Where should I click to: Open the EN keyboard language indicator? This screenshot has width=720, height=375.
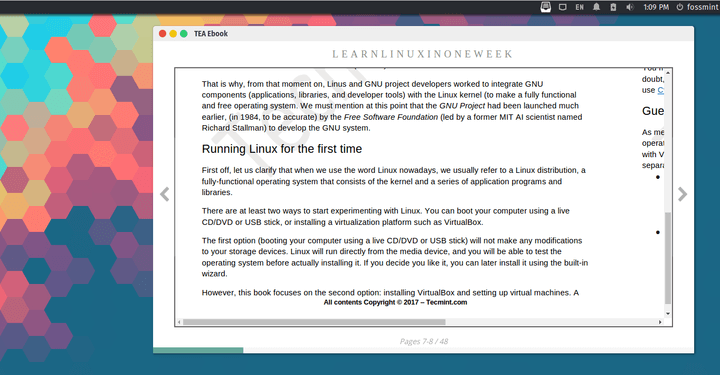tap(579, 7)
